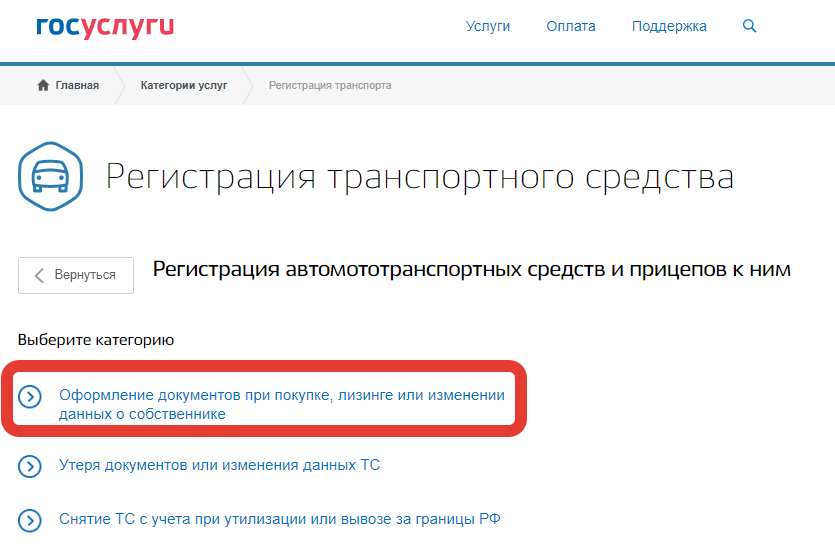835x559 pixels.
Task: Open the Оплата menu
Action: (x=571, y=26)
